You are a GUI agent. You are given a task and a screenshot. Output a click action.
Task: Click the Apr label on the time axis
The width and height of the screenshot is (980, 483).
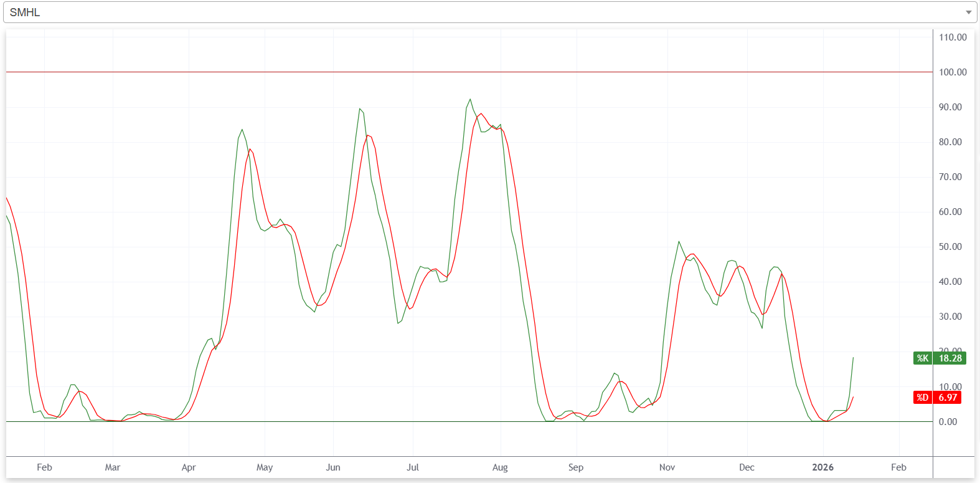(x=189, y=467)
